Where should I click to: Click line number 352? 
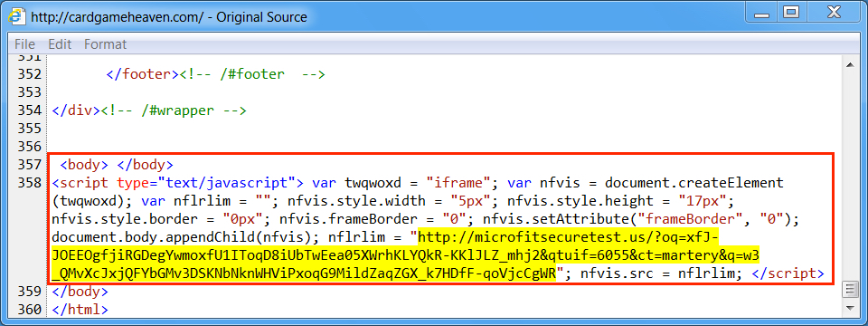click(x=30, y=74)
